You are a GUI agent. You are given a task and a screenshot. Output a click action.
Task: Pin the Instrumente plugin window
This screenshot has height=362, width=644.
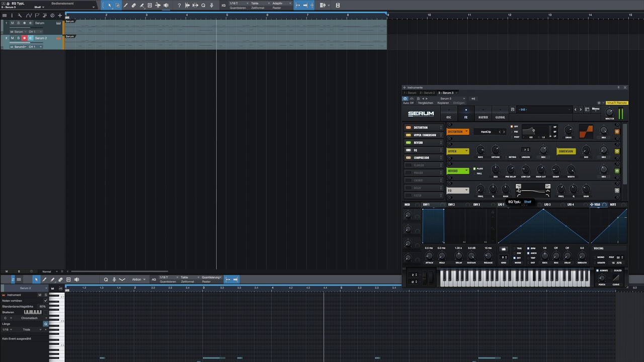pyautogui.click(x=618, y=87)
